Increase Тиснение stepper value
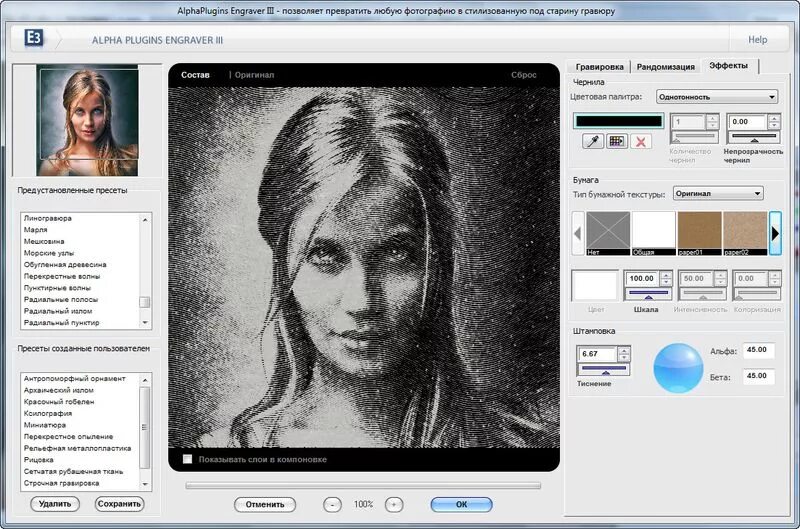Viewport: 800px width, 529px height. click(623, 350)
